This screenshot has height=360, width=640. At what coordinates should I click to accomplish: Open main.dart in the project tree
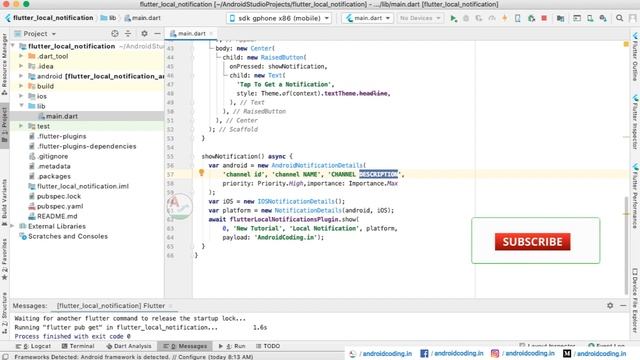point(62,116)
